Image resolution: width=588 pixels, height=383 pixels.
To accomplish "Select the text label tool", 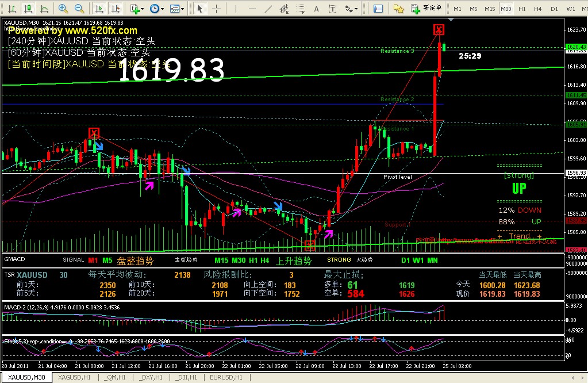I will tap(332, 8).
